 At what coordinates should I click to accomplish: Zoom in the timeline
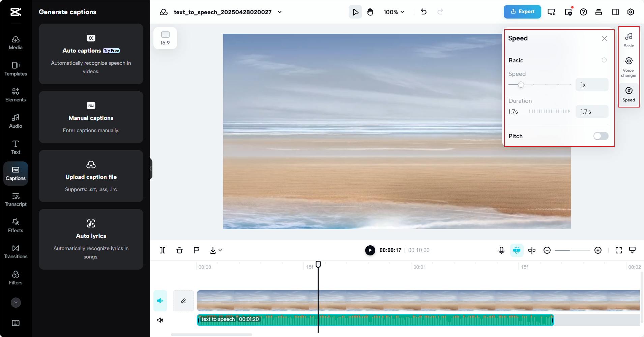pos(598,250)
